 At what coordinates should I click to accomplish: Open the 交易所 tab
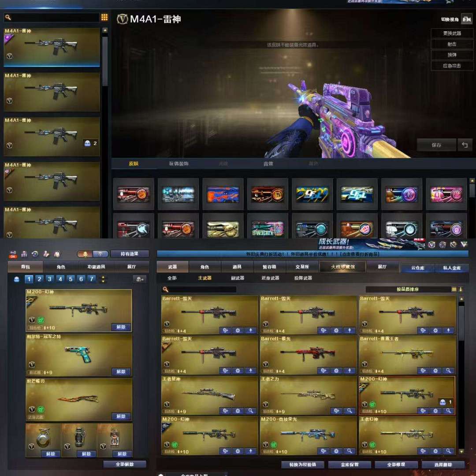click(x=302, y=267)
